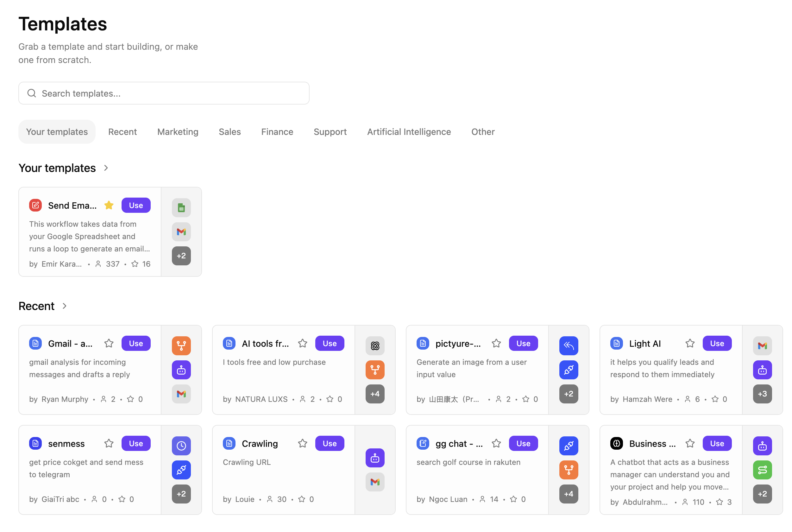792x532 pixels.
Task: Favorite the Light AI template
Action: click(690, 343)
